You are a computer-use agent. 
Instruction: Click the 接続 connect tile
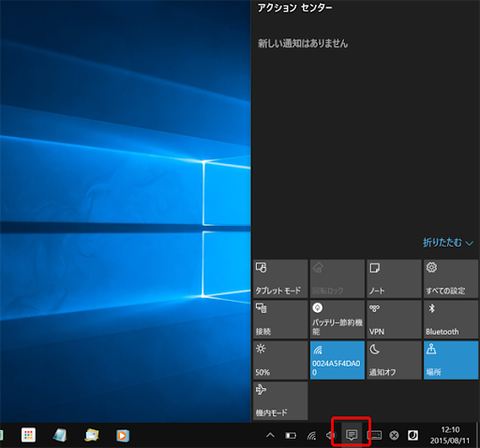[x=280, y=319]
